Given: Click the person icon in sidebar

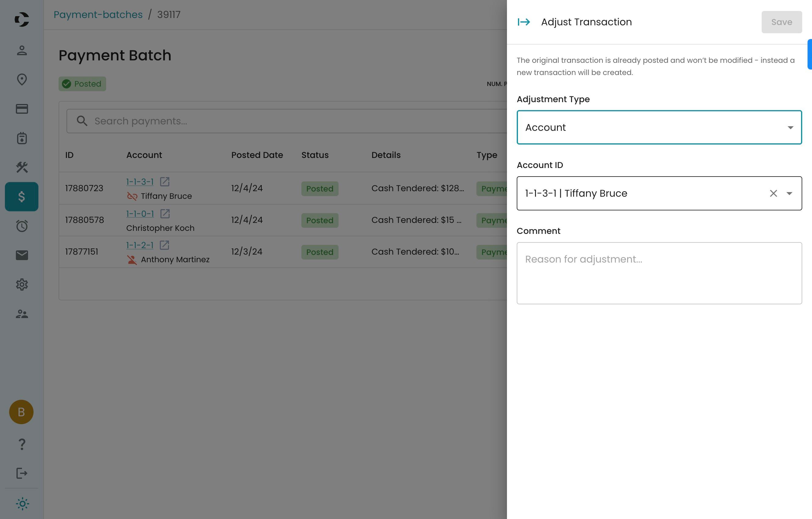Looking at the screenshot, I should click(22, 51).
